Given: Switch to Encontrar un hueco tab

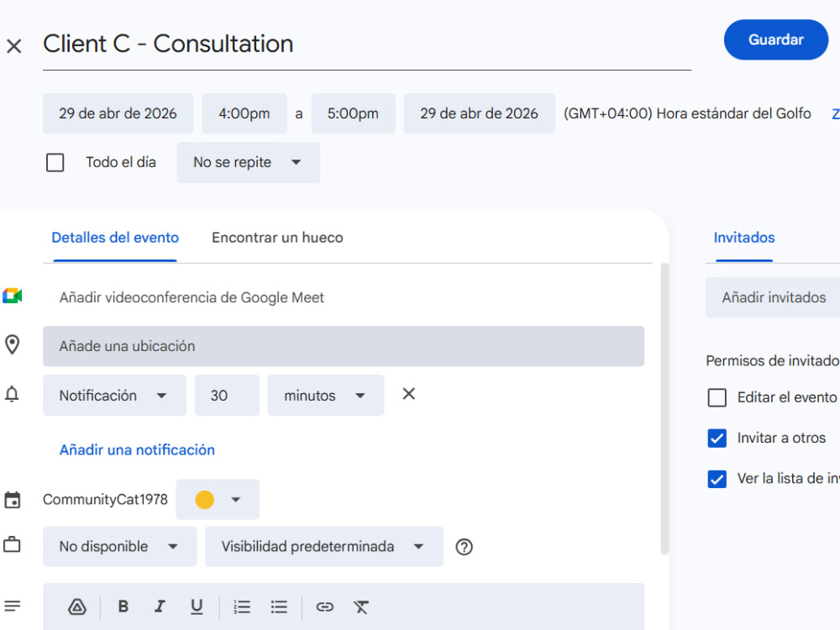Looking at the screenshot, I should [x=277, y=238].
